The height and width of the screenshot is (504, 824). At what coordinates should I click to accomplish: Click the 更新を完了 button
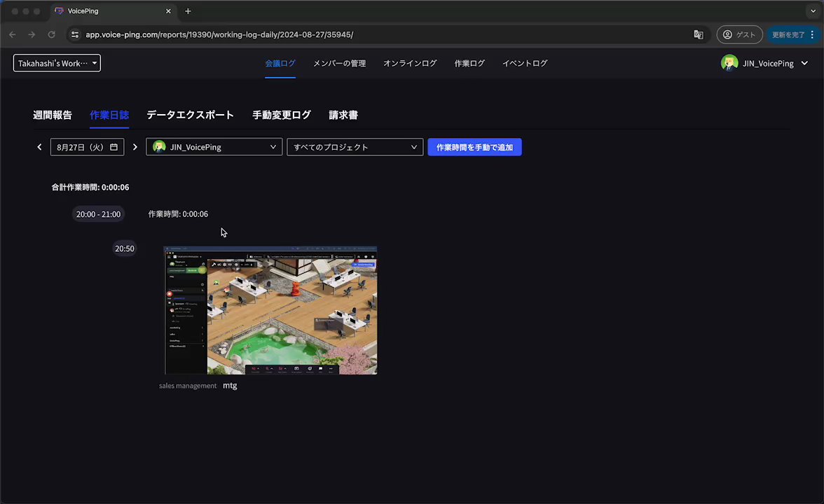tap(788, 35)
